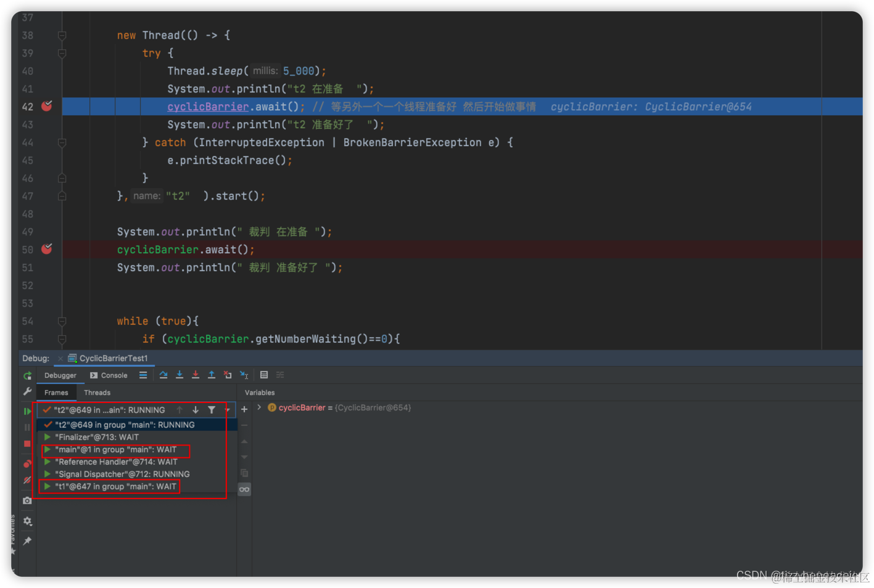Select the Frames tab
This screenshot has width=874, height=588.
(x=56, y=393)
